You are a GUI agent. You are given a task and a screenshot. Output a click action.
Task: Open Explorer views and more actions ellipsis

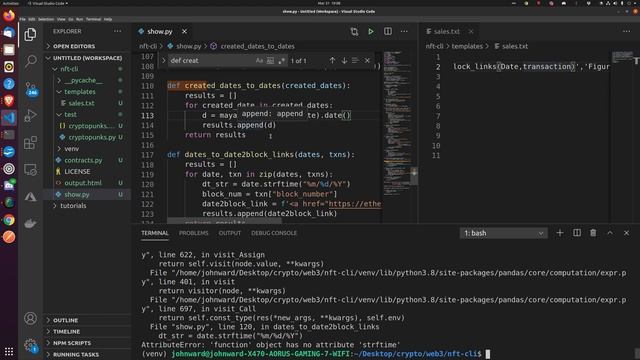118,31
